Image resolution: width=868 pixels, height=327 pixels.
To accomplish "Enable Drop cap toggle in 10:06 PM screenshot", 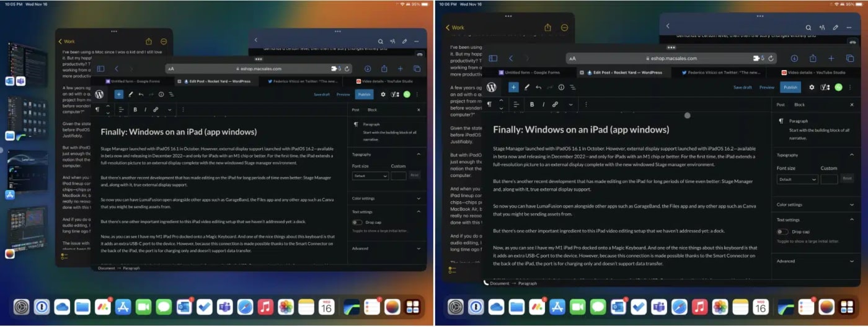I will pos(782,232).
